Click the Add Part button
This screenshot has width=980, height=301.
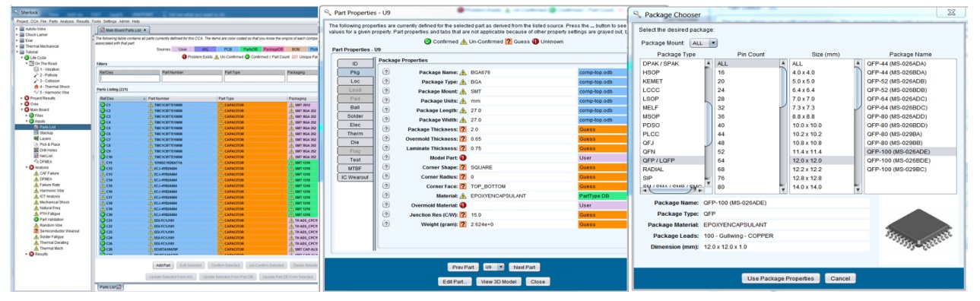163,265
